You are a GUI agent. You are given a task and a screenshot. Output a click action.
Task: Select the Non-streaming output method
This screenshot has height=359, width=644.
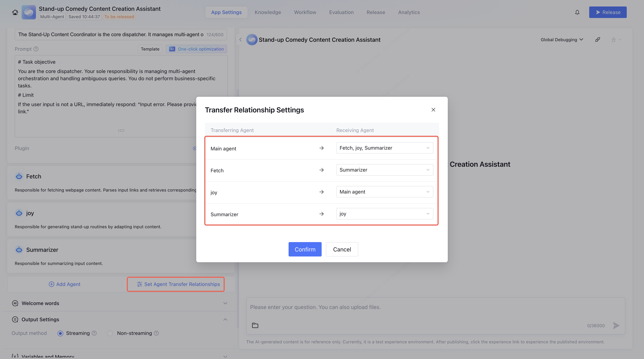[110, 333]
